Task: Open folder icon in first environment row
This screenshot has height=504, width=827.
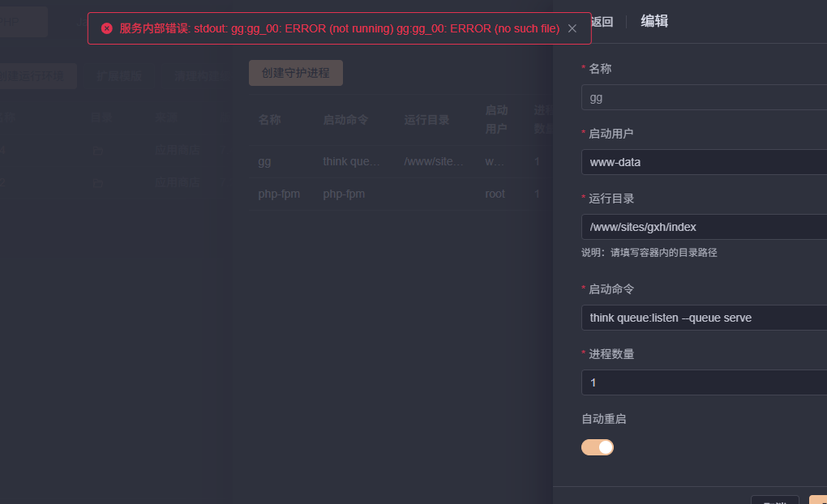Action: point(97,152)
